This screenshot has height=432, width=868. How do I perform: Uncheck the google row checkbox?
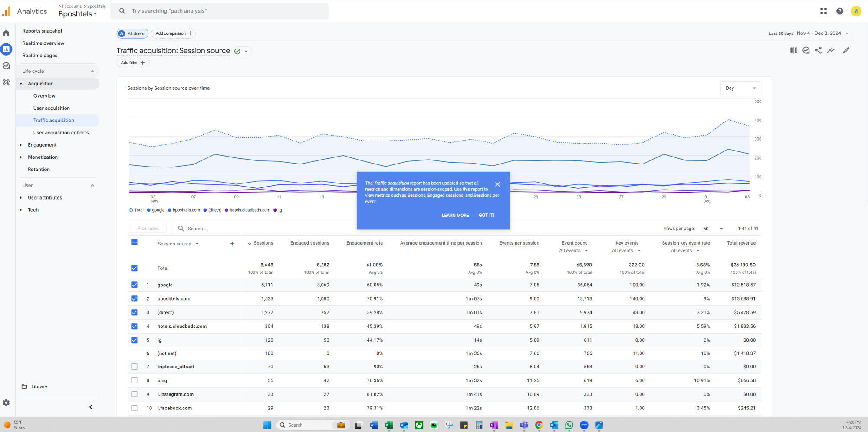(134, 285)
